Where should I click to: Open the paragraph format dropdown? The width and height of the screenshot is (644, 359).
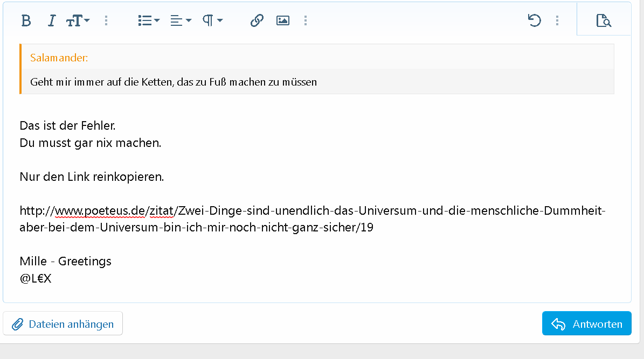[212, 20]
